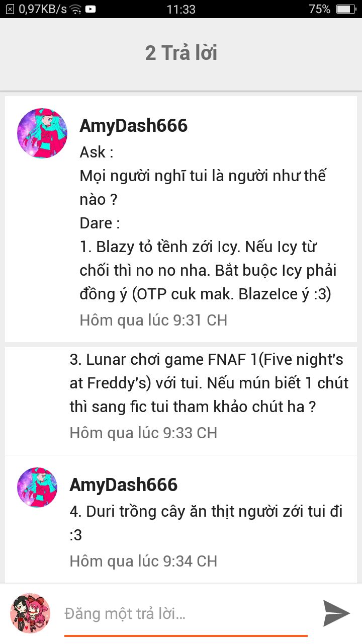The width and height of the screenshot is (362, 644).
Task: Tap the boxed X status icon
Action: [x=10, y=9]
